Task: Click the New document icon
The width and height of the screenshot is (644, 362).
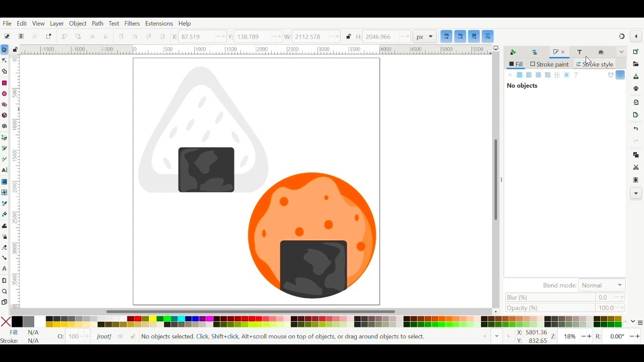Action: [636, 52]
